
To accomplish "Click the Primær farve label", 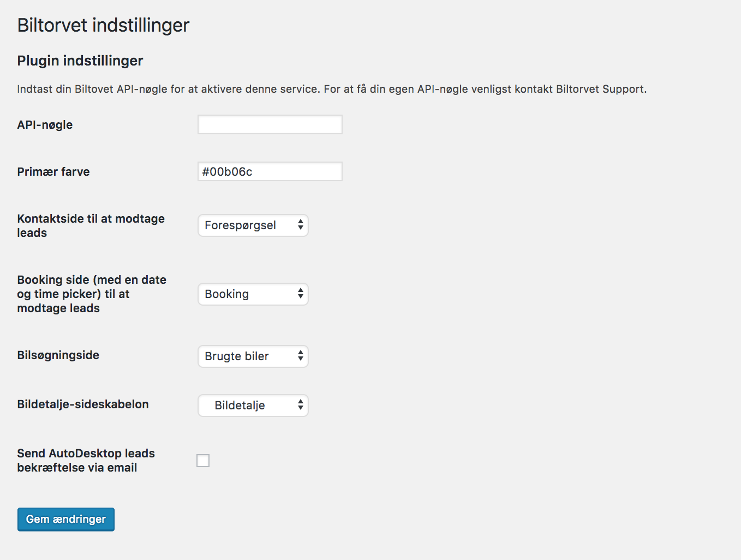I will tap(53, 172).
